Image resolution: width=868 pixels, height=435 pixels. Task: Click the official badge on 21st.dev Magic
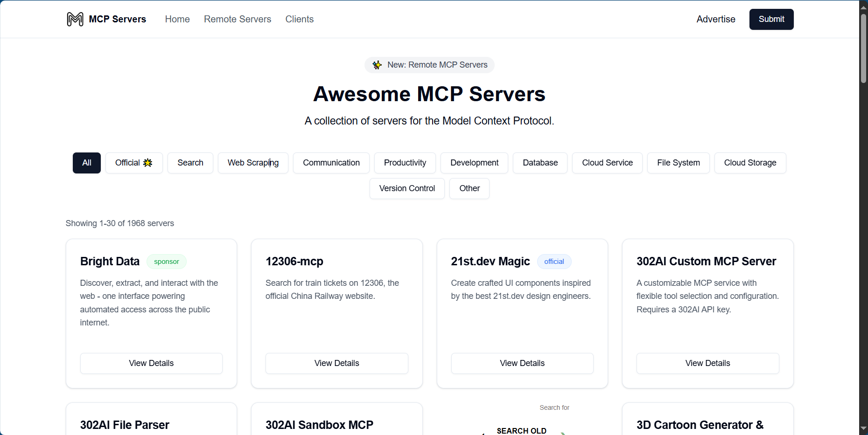coord(554,262)
